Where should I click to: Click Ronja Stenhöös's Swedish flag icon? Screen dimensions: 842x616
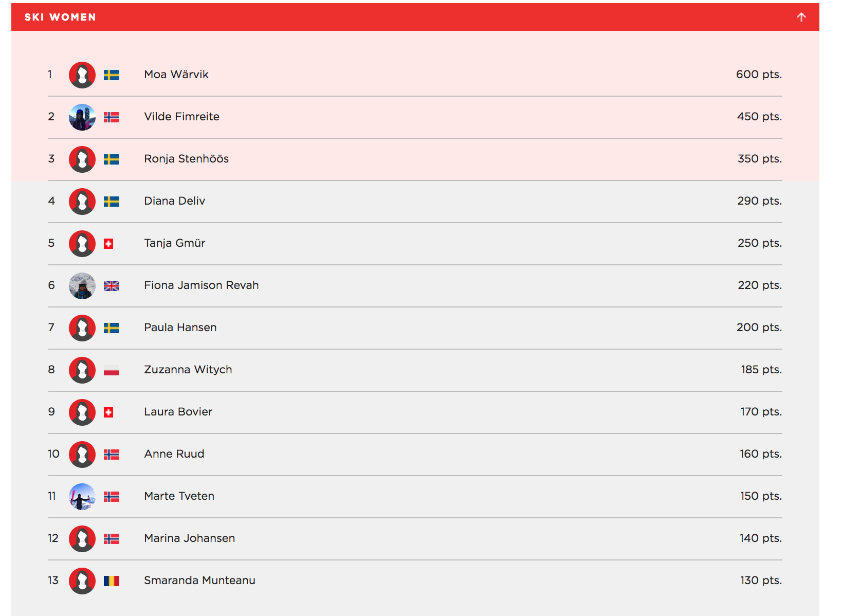point(112,159)
